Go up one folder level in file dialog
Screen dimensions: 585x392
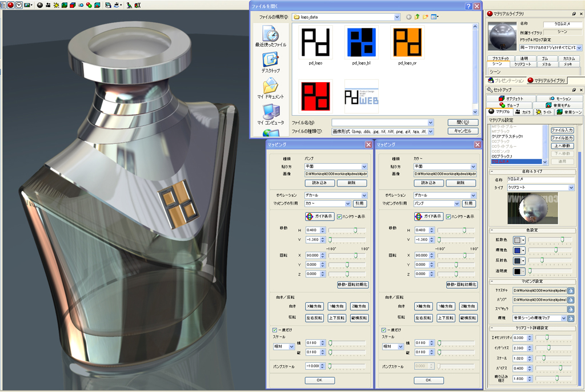pyautogui.click(x=417, y=17)
